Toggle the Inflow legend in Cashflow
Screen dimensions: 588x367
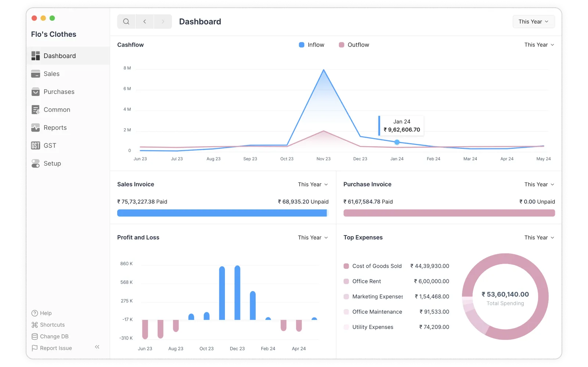[312, 45]
